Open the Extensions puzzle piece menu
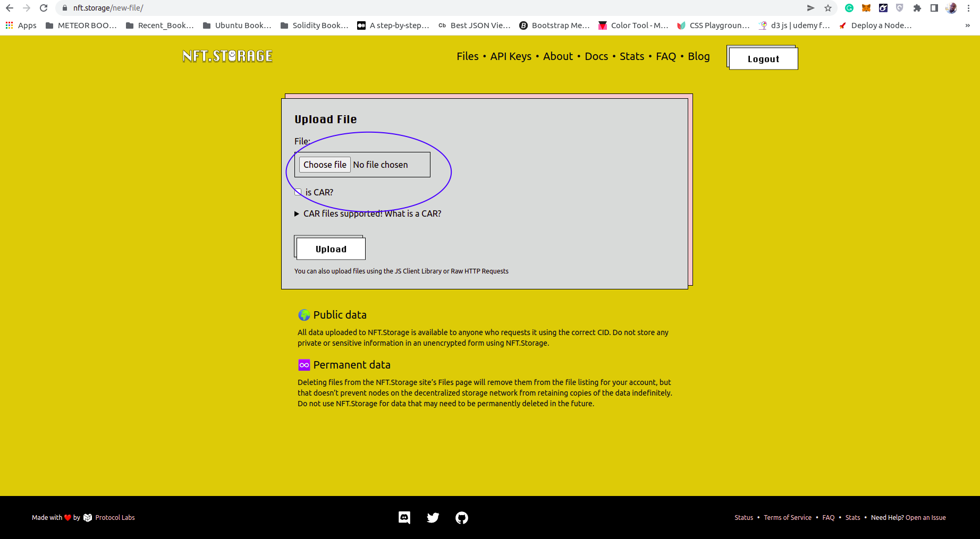This screenshot has width=980, height=539. point(917,8)
